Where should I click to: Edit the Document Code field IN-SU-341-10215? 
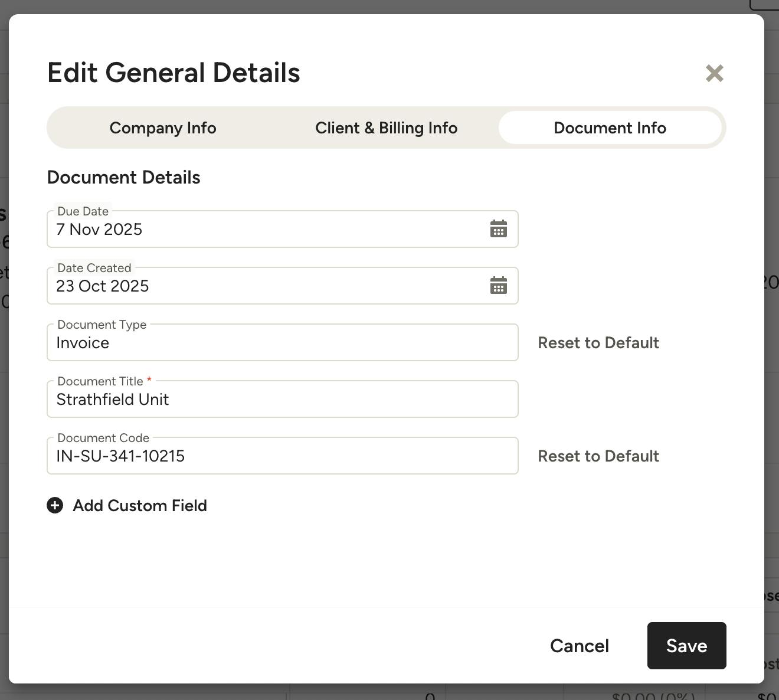pyautogui.click(x=283, y=456)
